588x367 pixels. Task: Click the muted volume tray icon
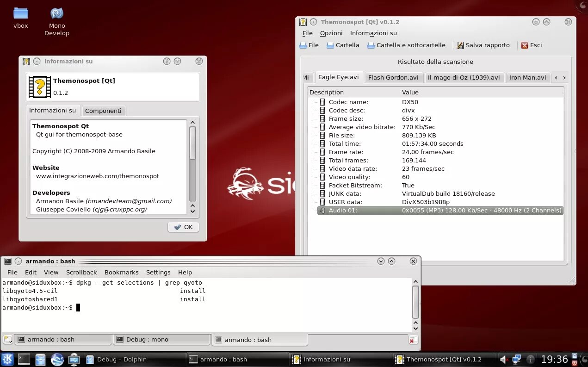(x=504, y=359)
